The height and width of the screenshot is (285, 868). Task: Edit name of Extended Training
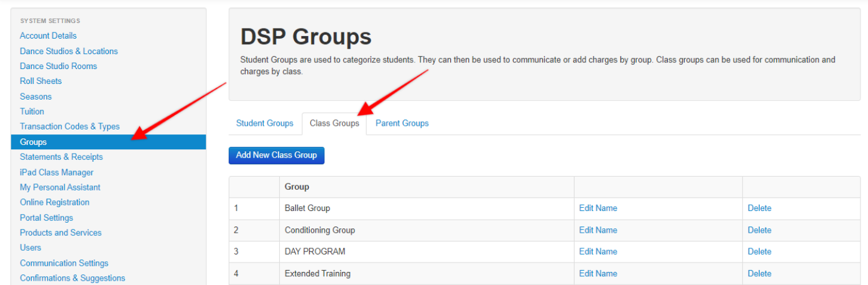598,273
